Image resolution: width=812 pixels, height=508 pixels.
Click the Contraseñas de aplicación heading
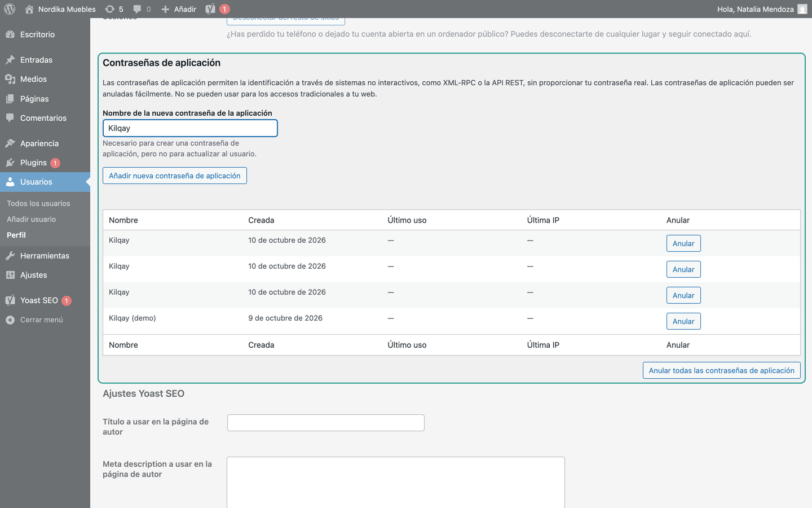tap(161, 63)
